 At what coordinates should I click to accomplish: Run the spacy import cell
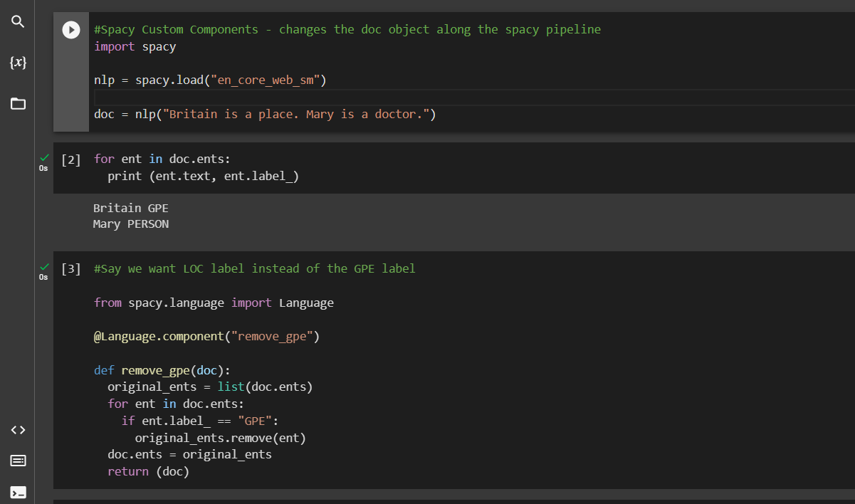[71, 30]
